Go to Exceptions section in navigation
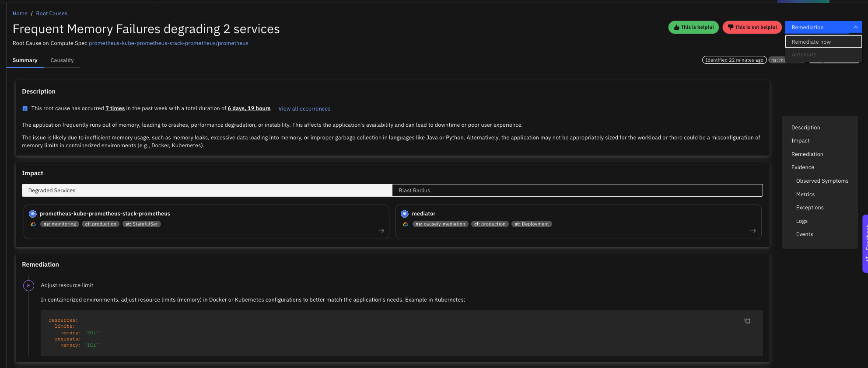 point(810,208)
